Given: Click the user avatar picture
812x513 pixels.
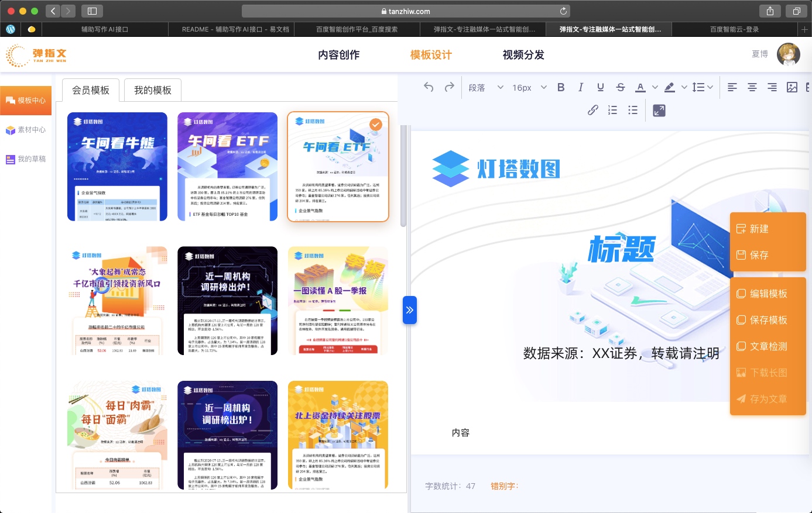Looking at the screenshot, I should click(x=789, y=54).
